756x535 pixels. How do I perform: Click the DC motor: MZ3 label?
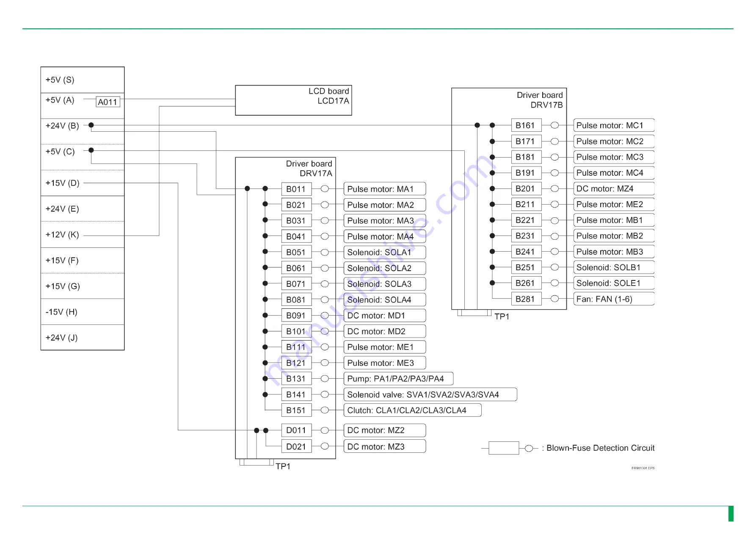click(385, 446)
